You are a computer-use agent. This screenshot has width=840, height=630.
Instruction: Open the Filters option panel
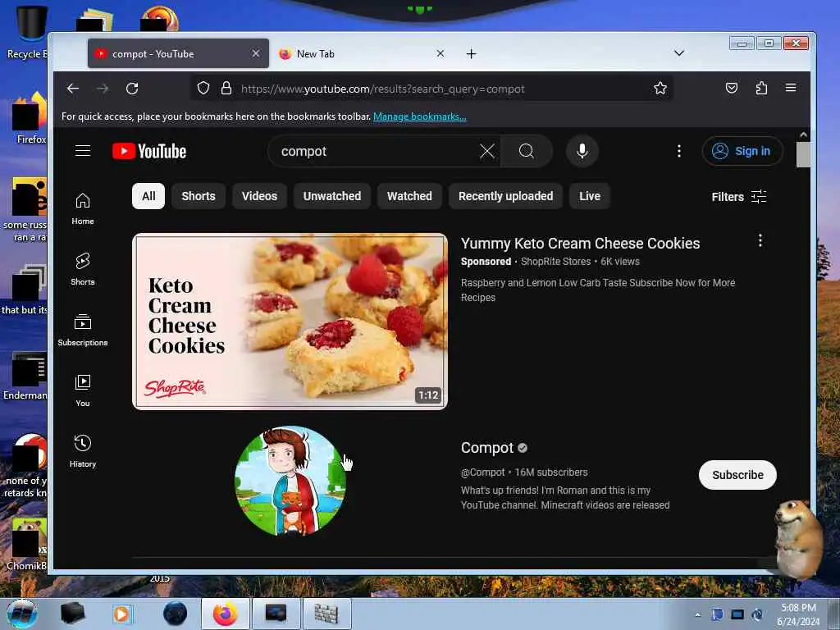pos(739,197)
